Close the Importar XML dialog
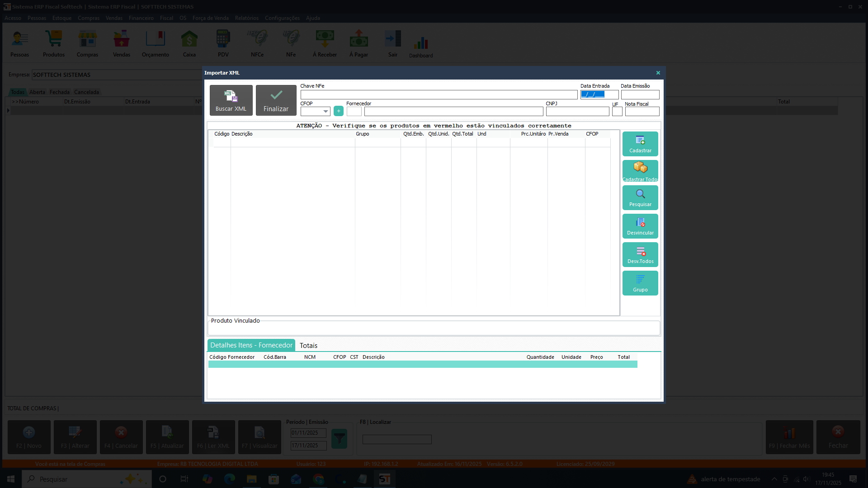 [658, 73]
